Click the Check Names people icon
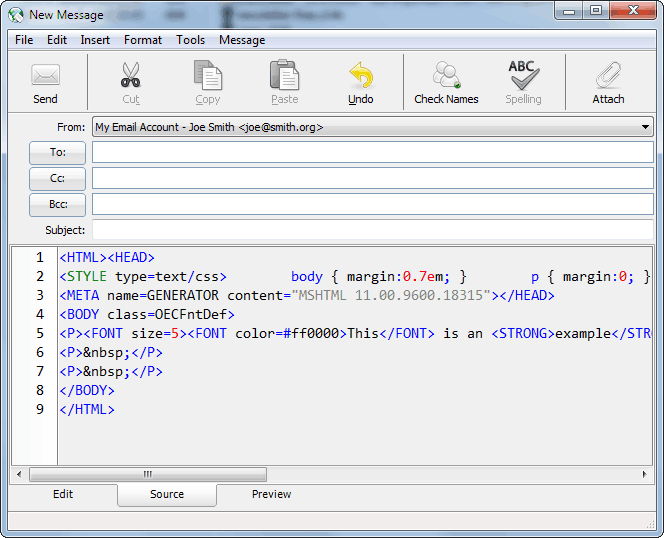Viewport: 664px width, 538px height. (446, 75)
